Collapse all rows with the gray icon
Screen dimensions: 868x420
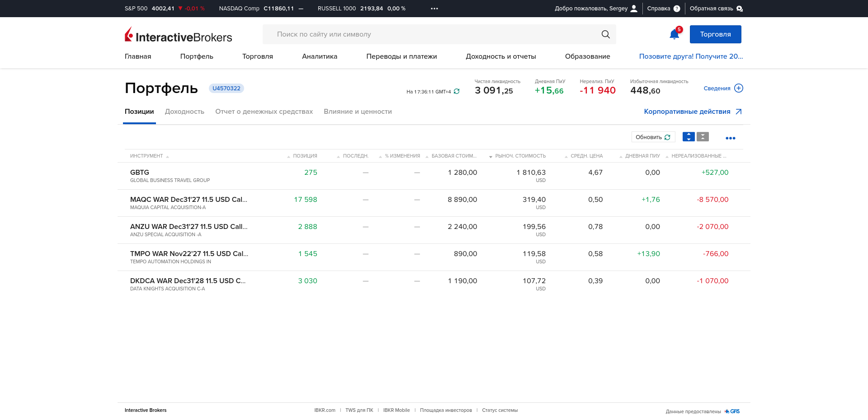tap(703, 137)
